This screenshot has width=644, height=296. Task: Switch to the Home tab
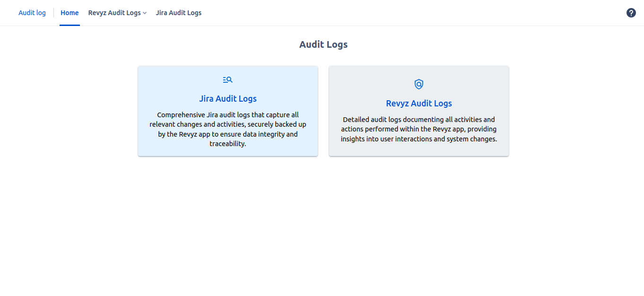pyautogui.click(x=70, y=13)
